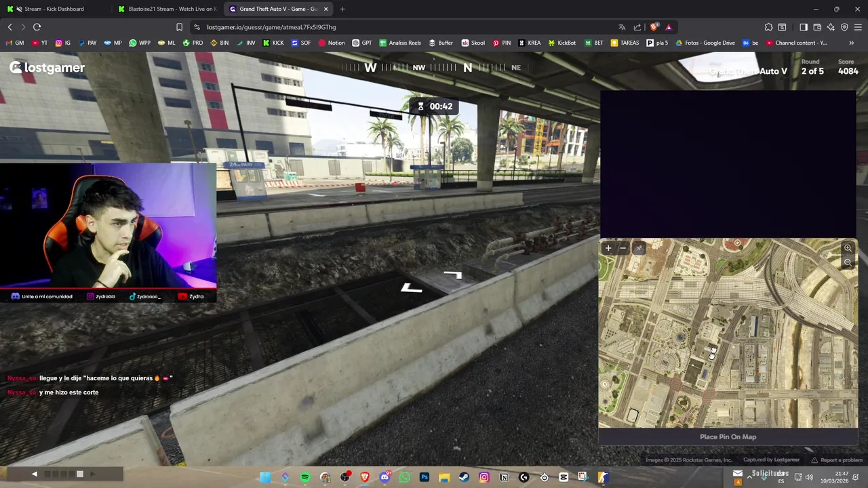
Task: Click the share page icon
Action: tap(637, 27)
